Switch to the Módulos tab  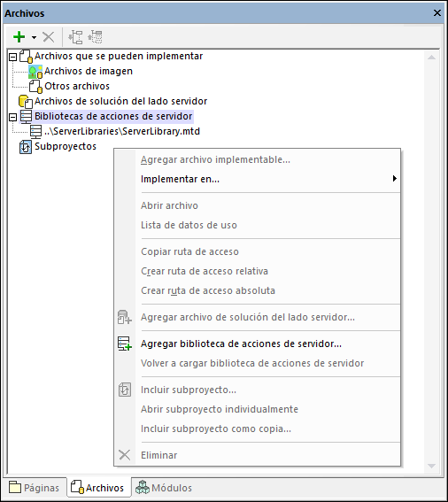164,488
